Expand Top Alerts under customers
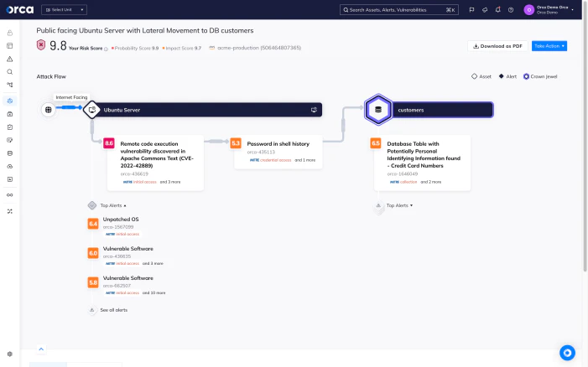588x367 pixels. coord(399,205)
